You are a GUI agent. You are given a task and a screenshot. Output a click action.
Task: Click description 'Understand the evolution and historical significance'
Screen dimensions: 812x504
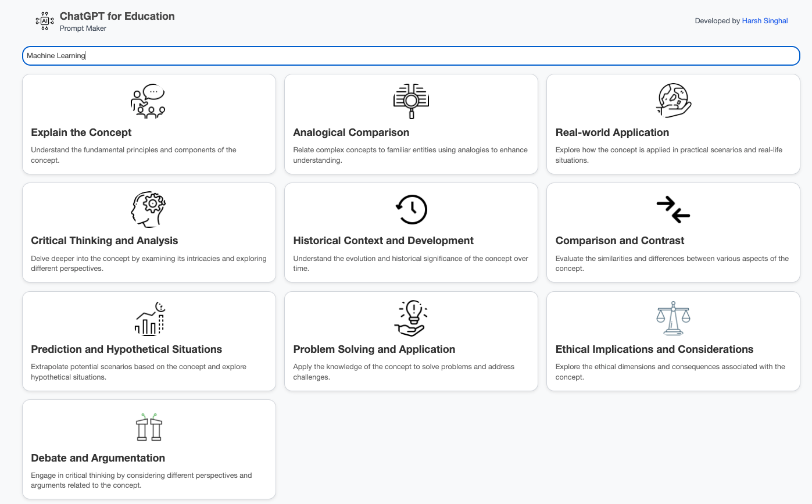411,263
